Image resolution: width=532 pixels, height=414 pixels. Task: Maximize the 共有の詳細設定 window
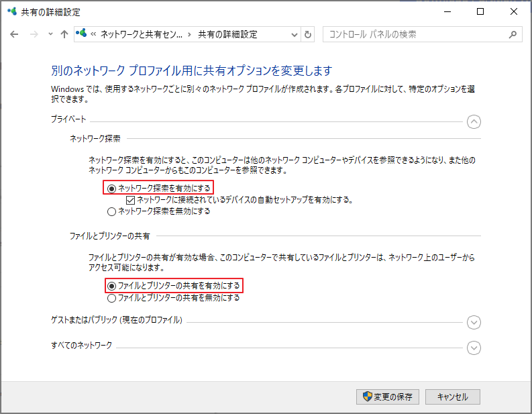[x=480, y=12]
